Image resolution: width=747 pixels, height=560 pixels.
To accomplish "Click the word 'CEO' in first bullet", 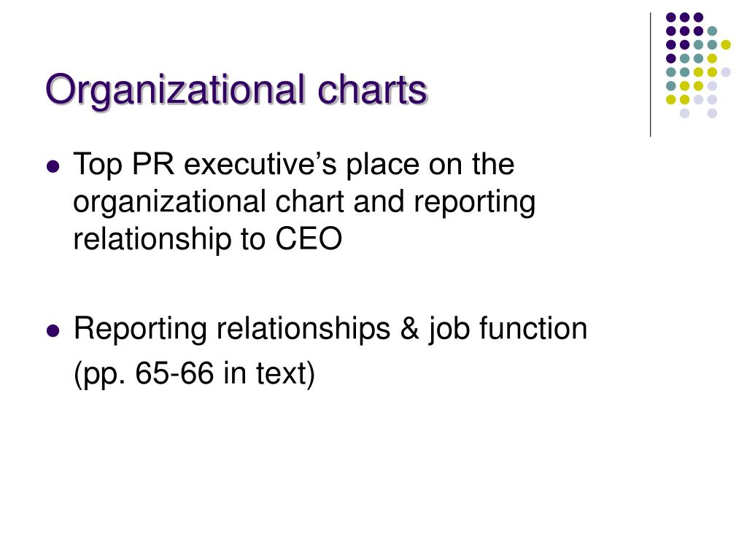I will click(x=309, y=238).
